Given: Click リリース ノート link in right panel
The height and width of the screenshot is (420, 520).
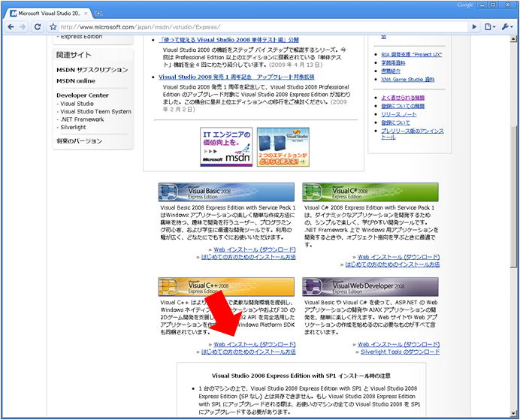Looking at the screenshot, I should coord(398,114).
